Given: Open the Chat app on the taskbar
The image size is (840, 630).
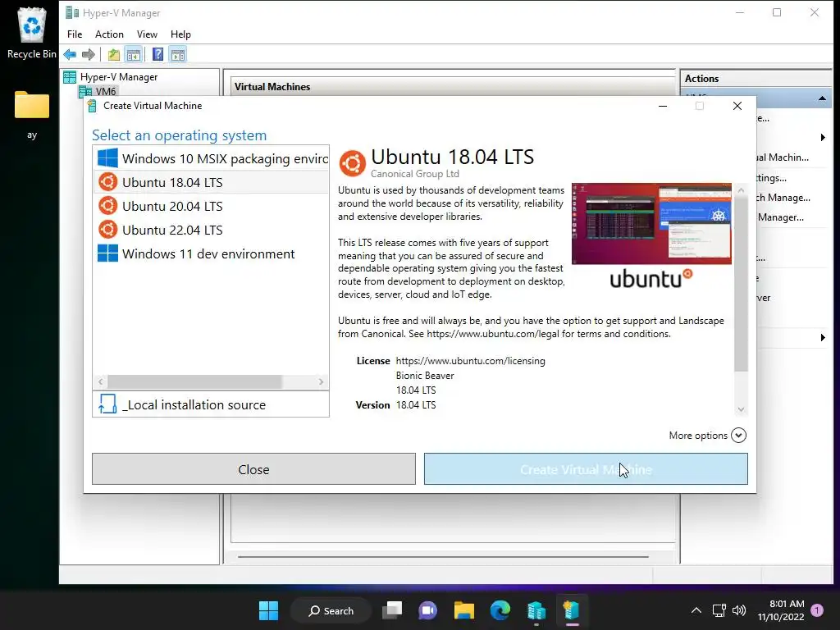Looking at the screenshot, I should pos(427,610).
